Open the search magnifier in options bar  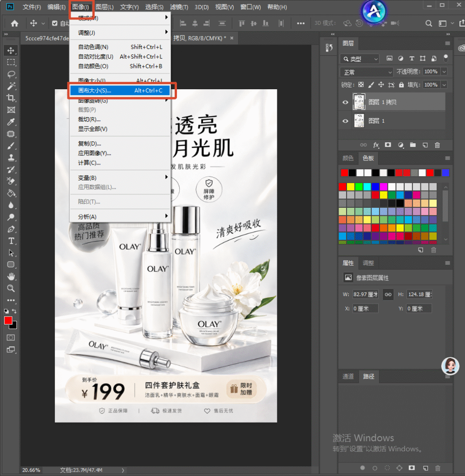(429, 23)
